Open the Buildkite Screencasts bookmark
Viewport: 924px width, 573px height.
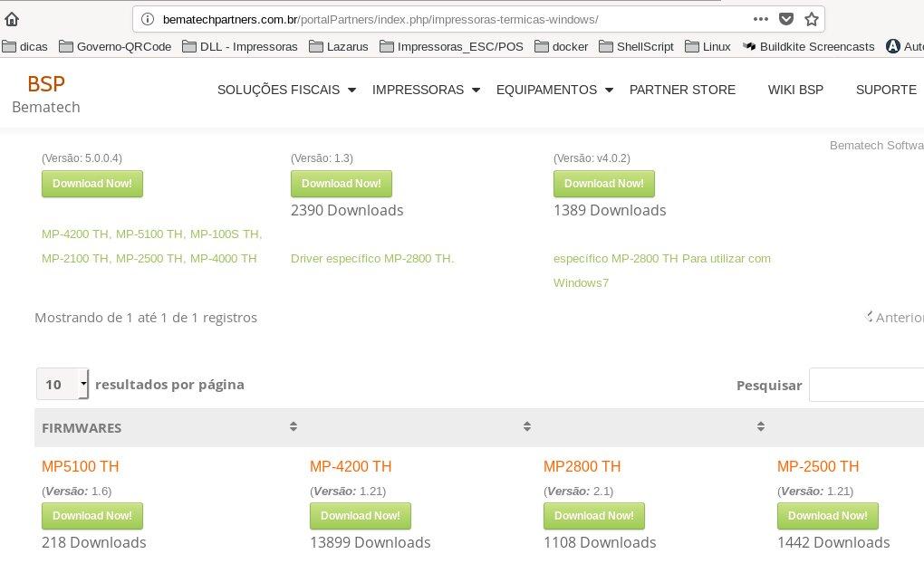(808, 46)
